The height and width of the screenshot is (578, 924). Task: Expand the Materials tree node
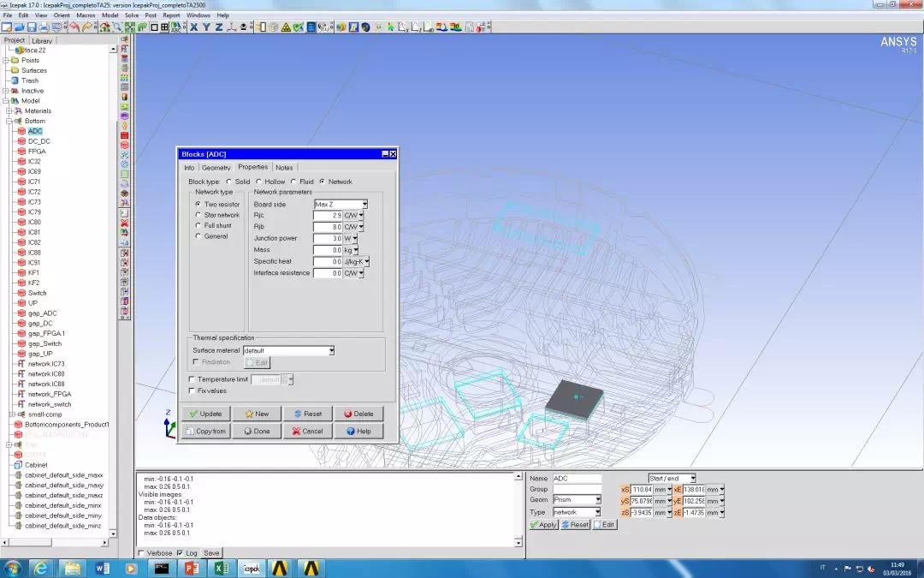[x=9, y=110]
